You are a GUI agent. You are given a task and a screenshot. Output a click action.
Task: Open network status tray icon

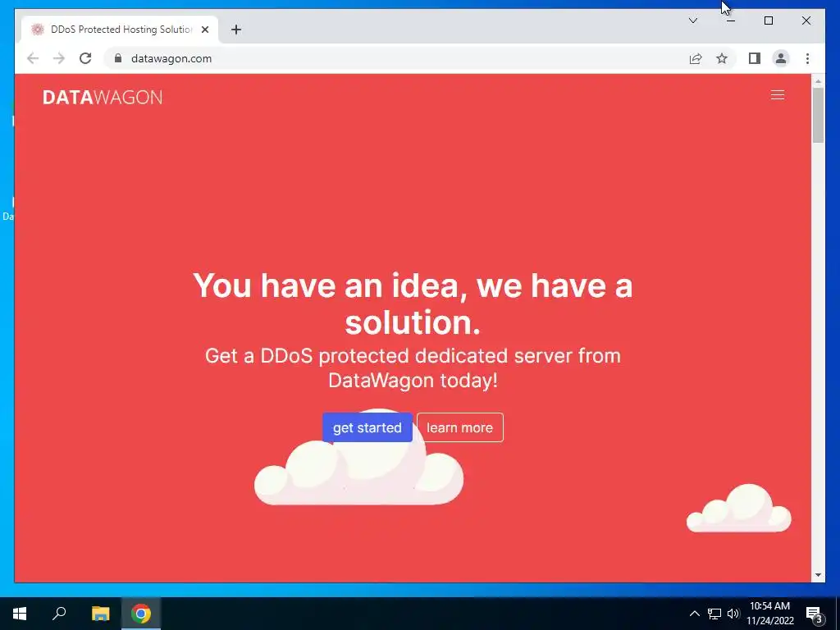714,614
